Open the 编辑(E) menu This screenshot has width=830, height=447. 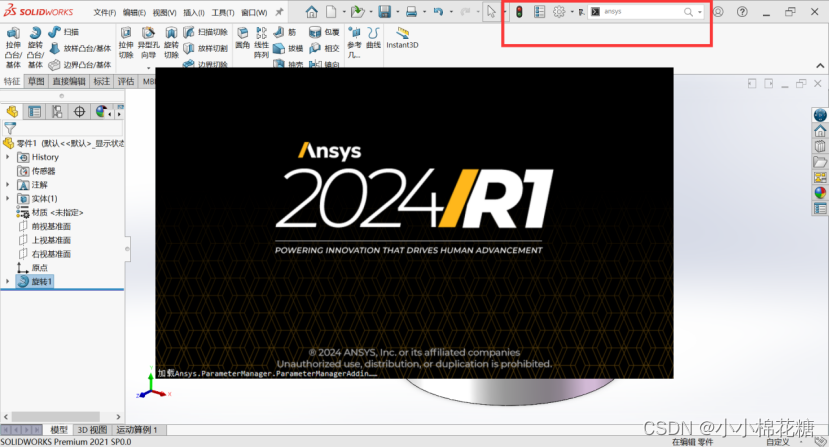coord(134,12)
